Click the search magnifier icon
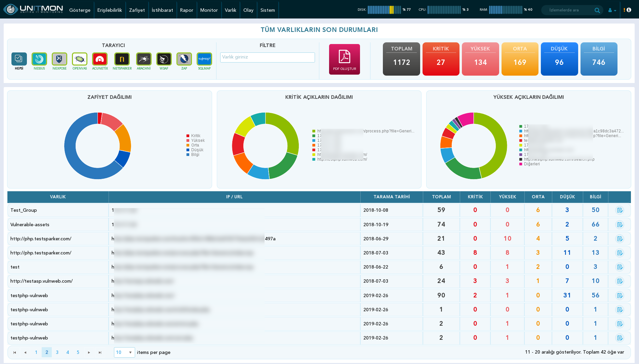This screenshot has width=639, height=364. [x=597, y=10]
